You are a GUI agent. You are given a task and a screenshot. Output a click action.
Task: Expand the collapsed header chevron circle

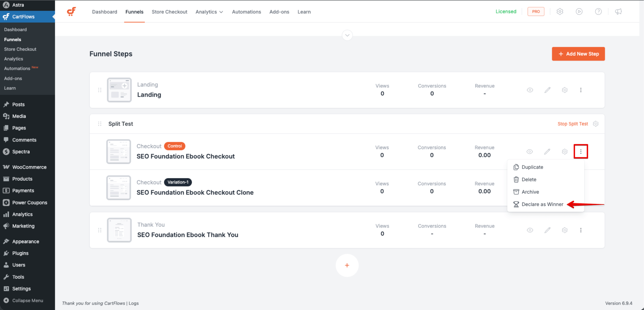tap(347, 35)
